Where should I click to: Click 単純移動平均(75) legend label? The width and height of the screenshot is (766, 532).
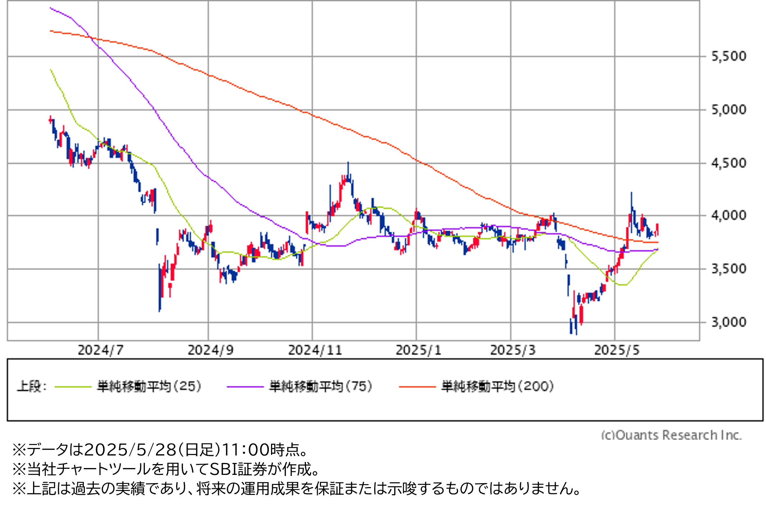click(x=321, y=387)
